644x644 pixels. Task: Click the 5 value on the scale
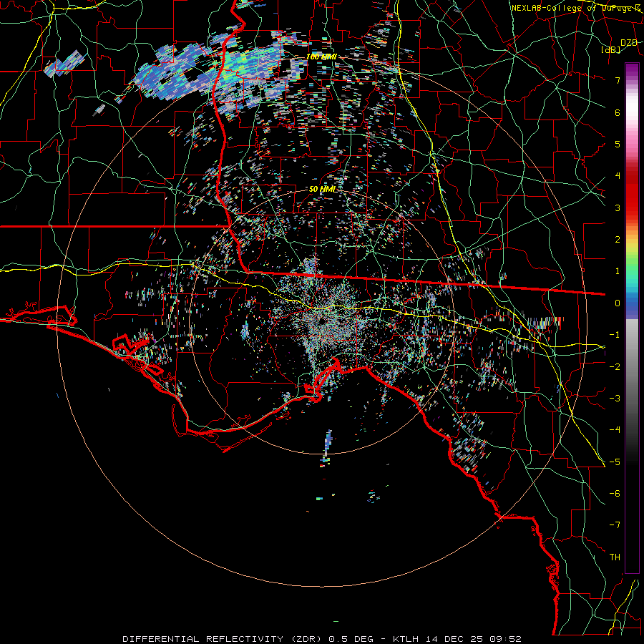click(x=618, y=144)
